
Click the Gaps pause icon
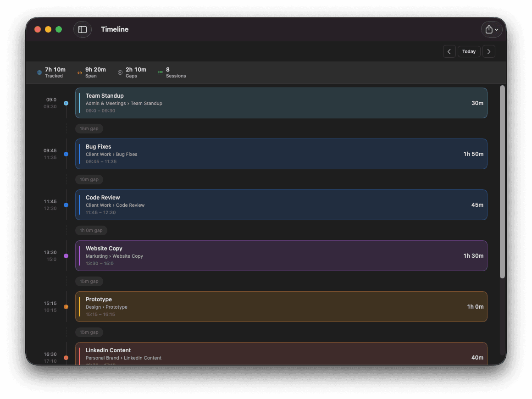(120, 72)
